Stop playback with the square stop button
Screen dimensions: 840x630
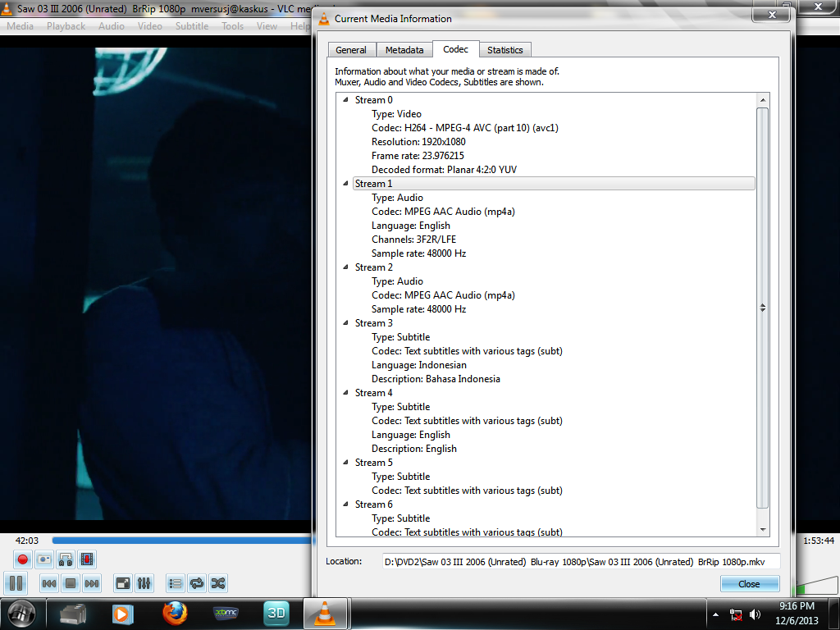tap(71, 583)
